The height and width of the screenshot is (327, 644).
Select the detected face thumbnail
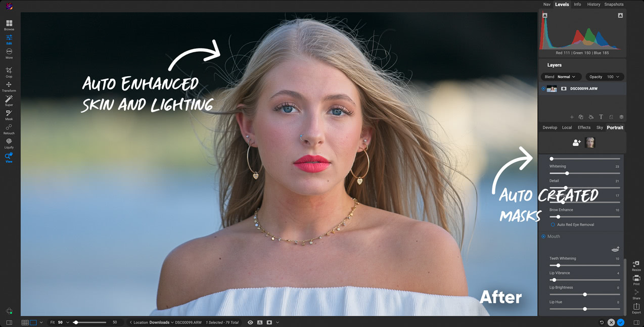(x=590, y=143)
